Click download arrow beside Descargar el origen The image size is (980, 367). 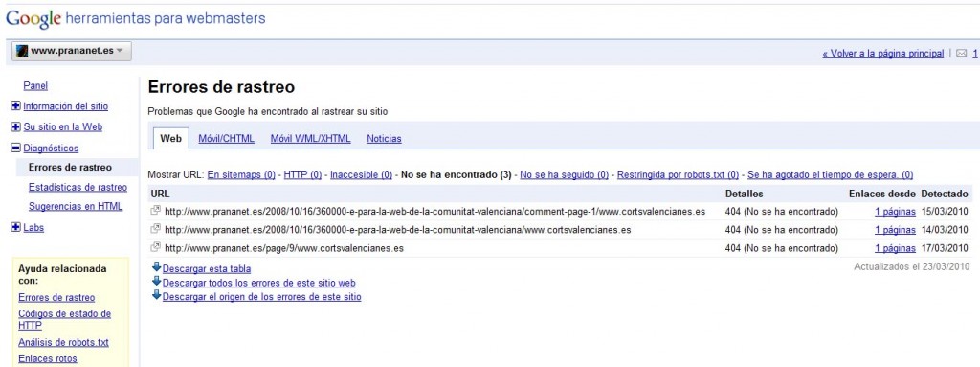point(157,295)
